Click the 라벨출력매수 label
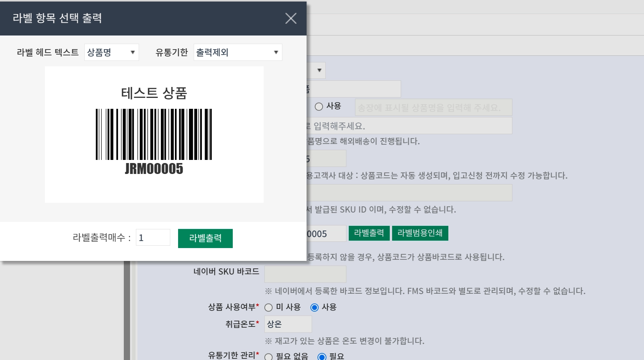This screenshot has height=360, width=644. click(102, 238)
